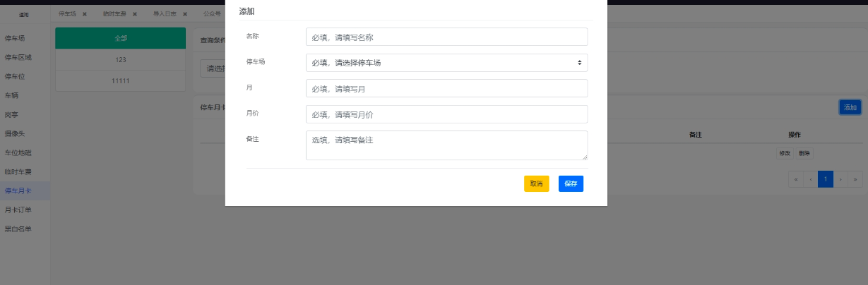
Task: Click the 名称 input field
Action: click(x=446, y=37)
